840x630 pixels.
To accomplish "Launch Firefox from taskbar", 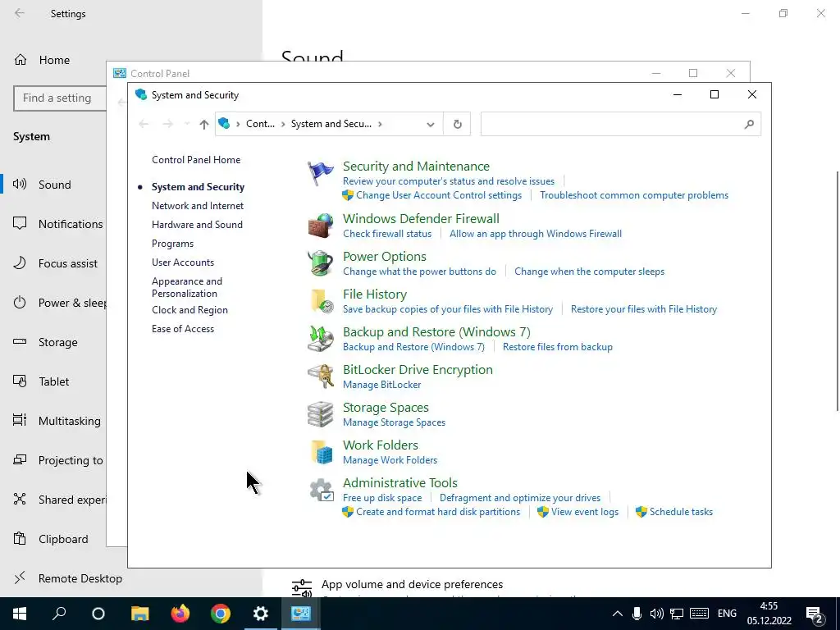I will pos(180,614).
